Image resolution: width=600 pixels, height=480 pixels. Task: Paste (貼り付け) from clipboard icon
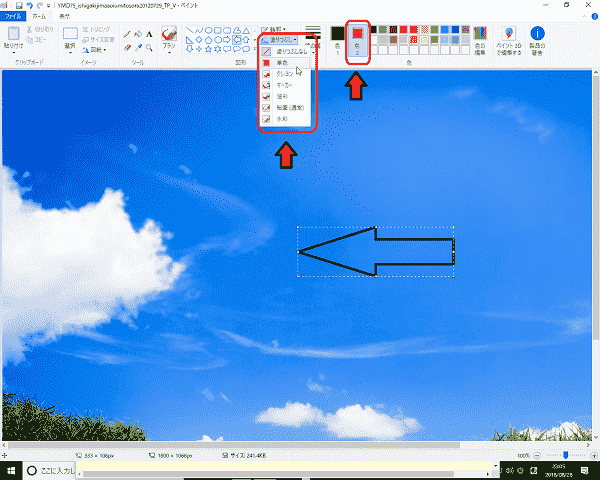point(13,34)
